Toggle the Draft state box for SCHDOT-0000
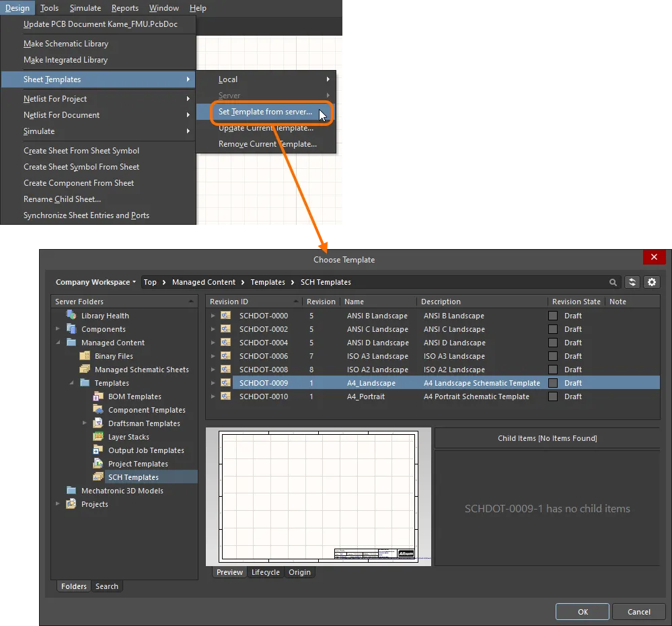The height and width of the screenshot is (626, 672). (x=553, y=316)
